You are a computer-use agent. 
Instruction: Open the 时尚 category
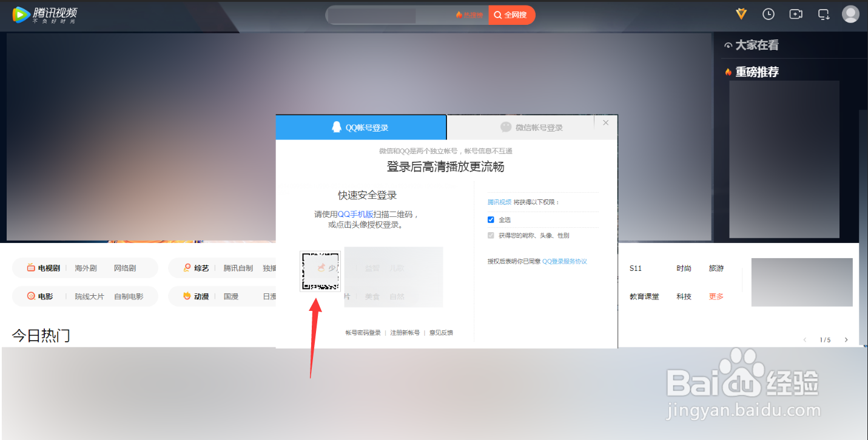pos(684,268)
